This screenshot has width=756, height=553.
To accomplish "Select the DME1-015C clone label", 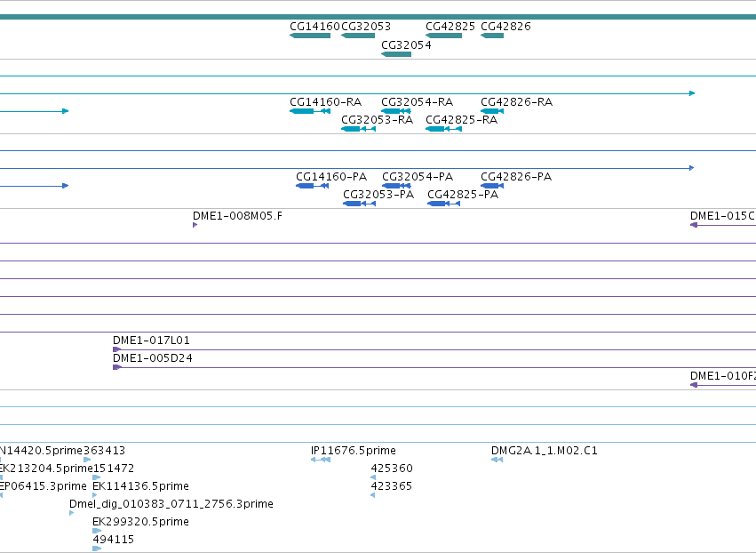I will (x=723, y=216).
